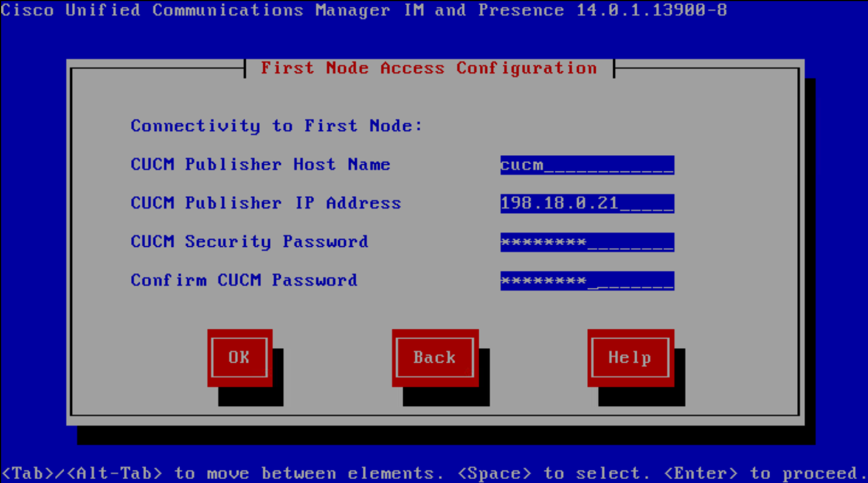The height and width of the screenshot is (483, 868).
Task: Click the 'CUCM Publisher Host Name' label
Action: coord(260,165)
